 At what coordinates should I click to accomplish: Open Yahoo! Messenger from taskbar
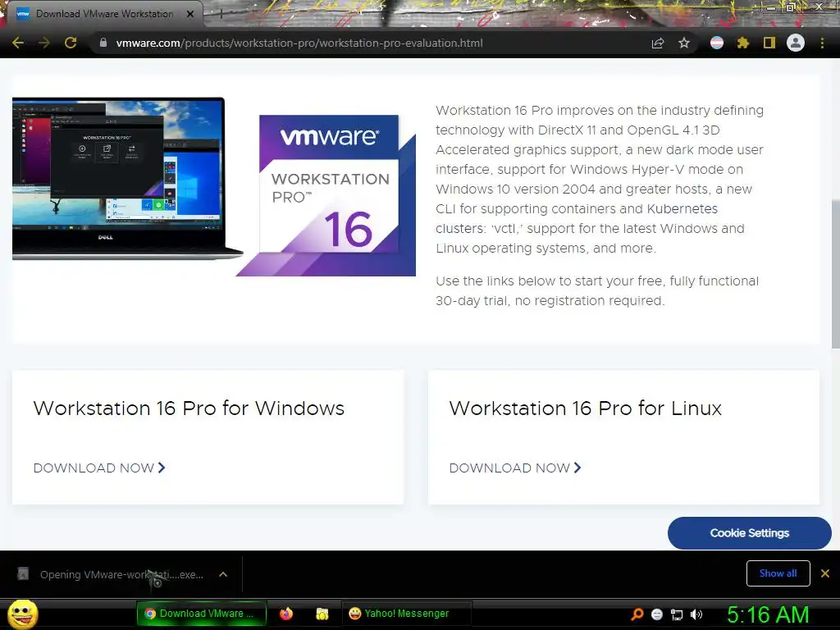click(x=407, y=614)
